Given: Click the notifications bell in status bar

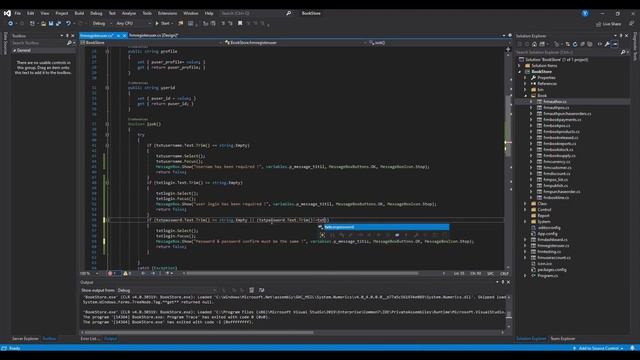Looking at the screenshot, I should coord(632,348).
